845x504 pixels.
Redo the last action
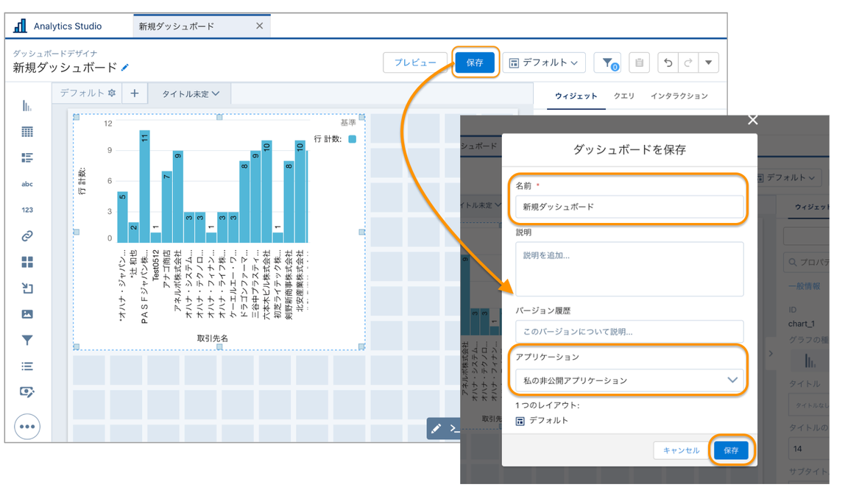click(x=688, y=63)
